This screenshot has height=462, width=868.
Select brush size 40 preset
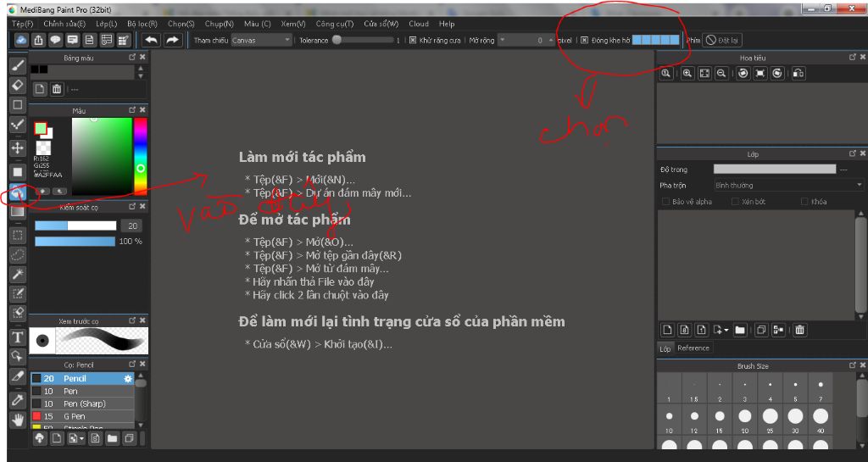[821, 420]
